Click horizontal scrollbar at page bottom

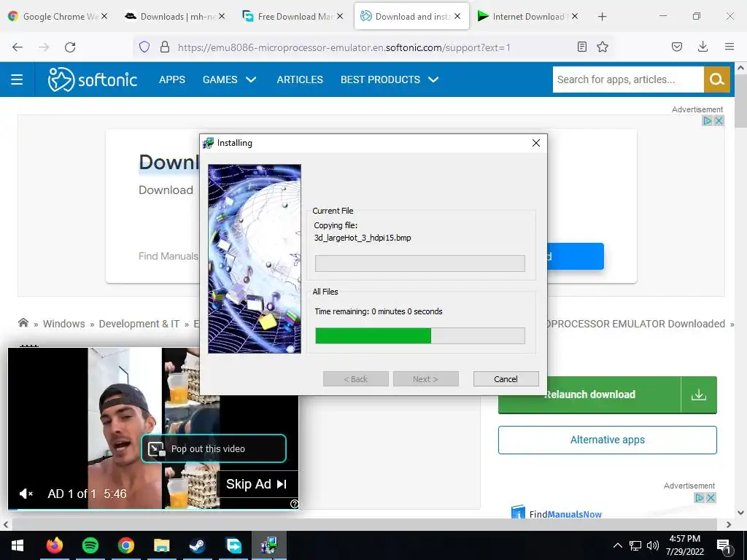click(x=365, y=524)
